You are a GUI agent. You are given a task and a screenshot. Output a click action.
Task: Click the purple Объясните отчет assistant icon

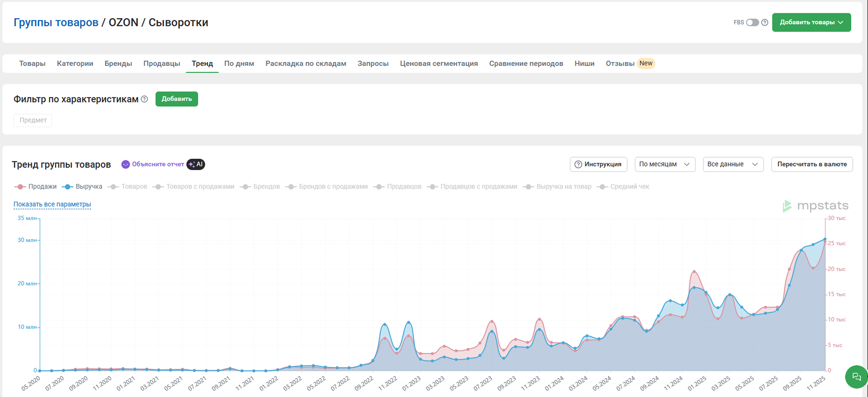click(125, 164)
